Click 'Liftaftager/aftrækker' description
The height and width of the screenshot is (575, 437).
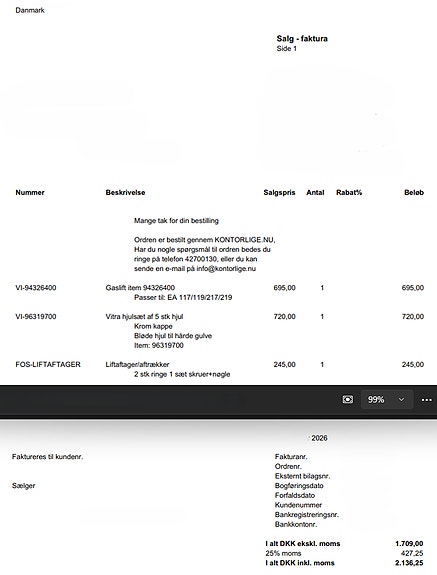137,365
